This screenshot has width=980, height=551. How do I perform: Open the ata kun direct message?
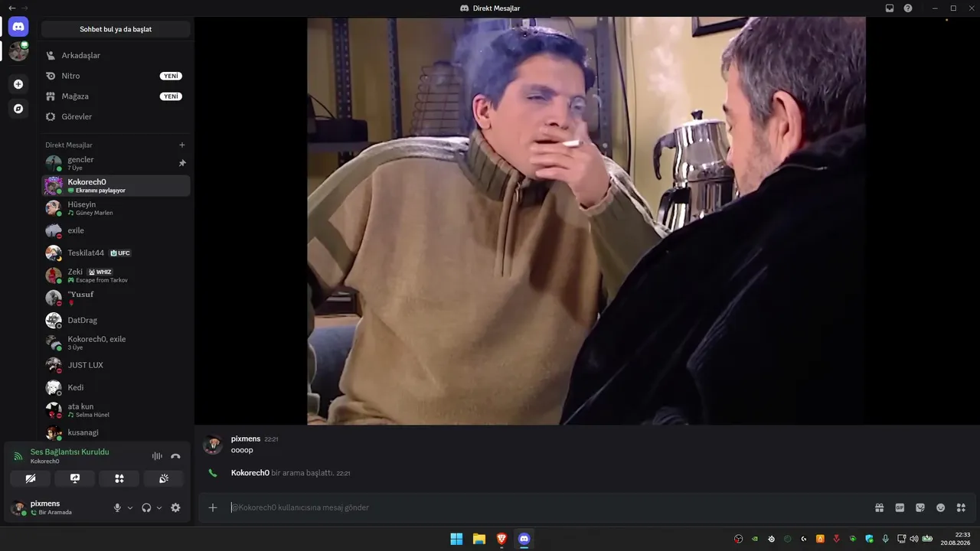pos(116,410)
